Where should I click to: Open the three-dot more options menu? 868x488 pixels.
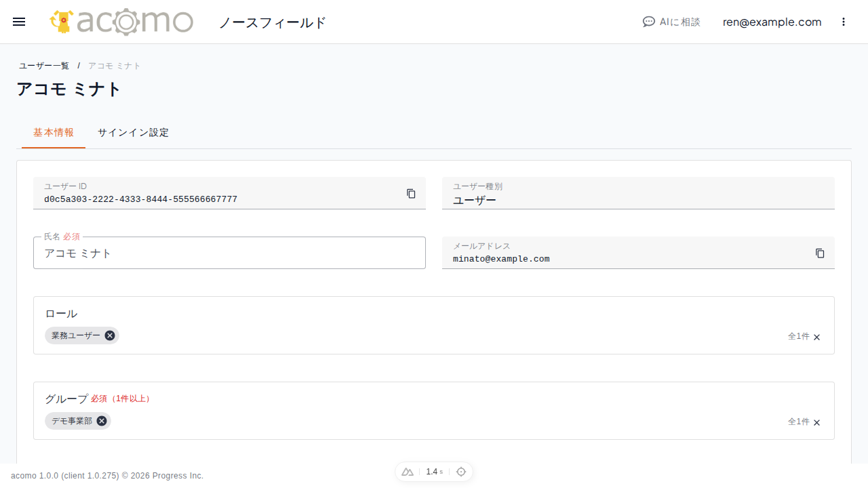[x=844, y=22]
